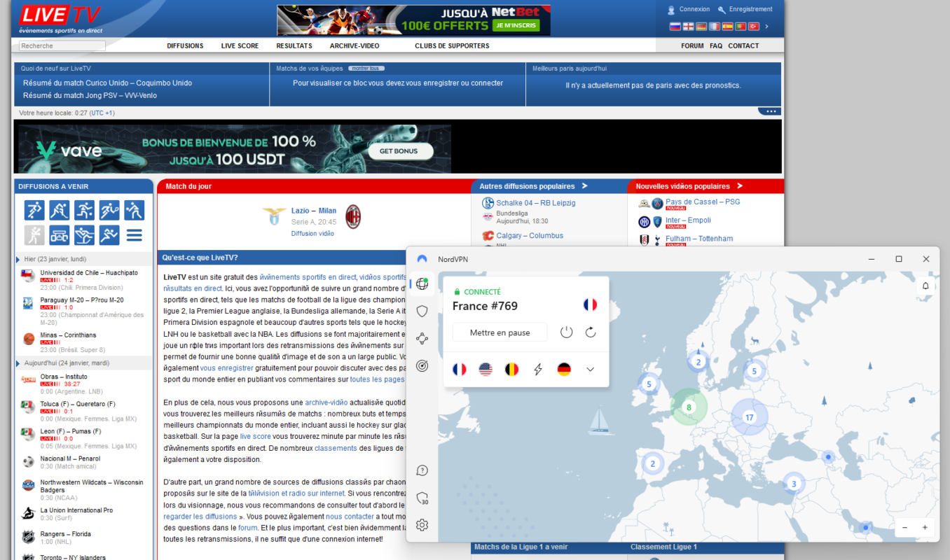Select the winter skiing sport filter icon
Screen dimensions: 950x560
tap(84, 235)
